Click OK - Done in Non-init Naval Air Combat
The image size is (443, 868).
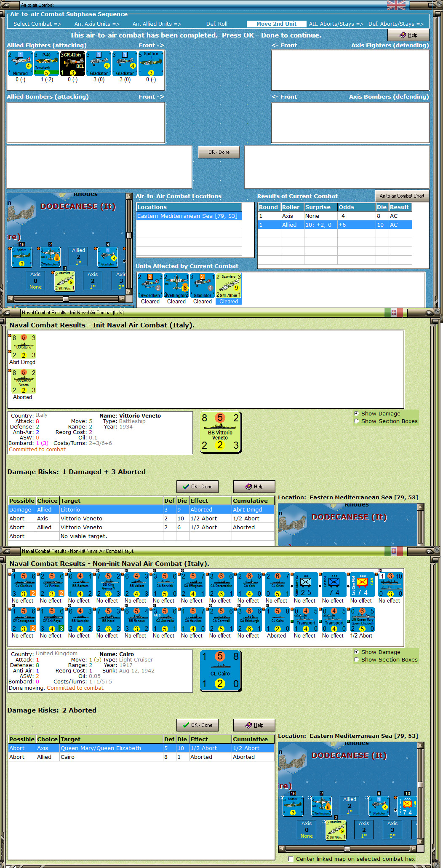click(x=197, y=725)
